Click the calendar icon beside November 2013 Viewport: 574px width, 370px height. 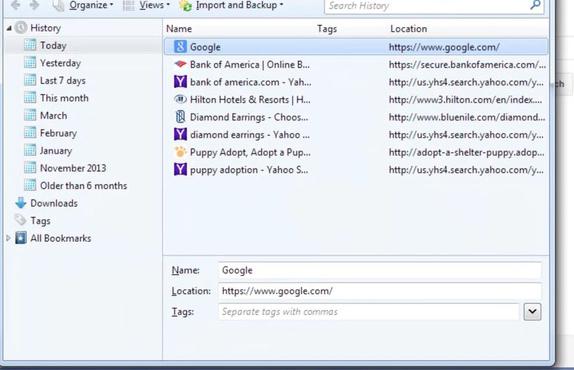[x=30, y=168]
